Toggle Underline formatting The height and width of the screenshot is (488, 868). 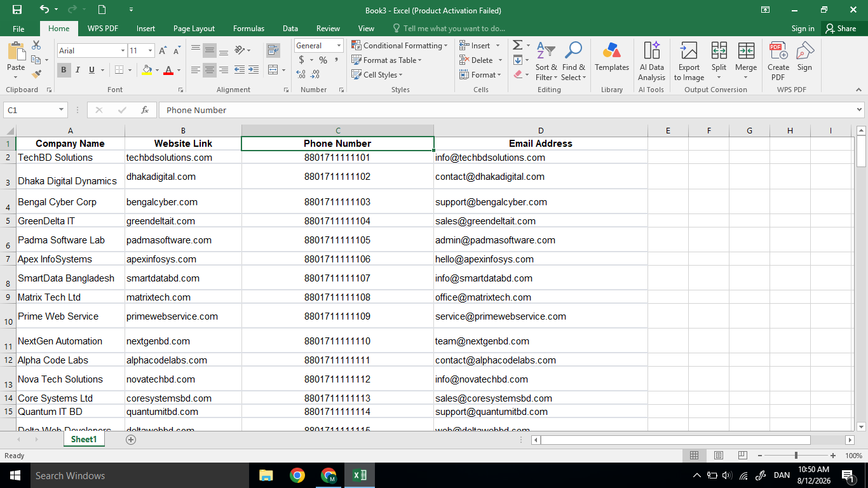click(92, 70)
